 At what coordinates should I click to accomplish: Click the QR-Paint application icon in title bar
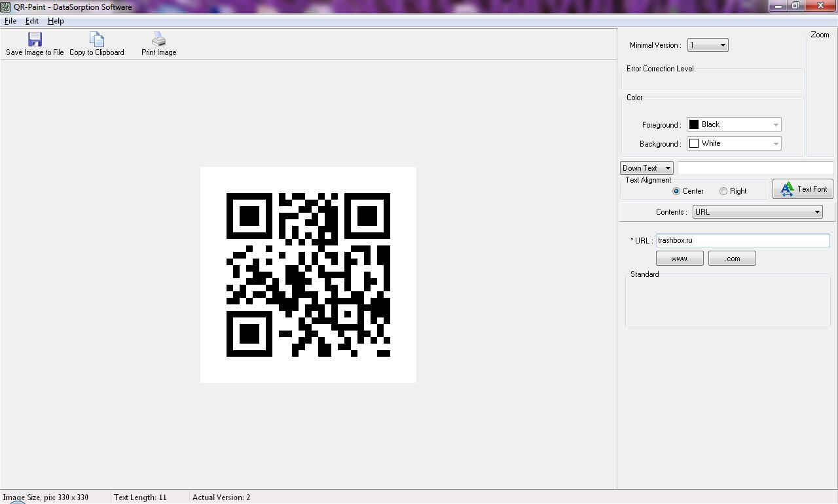pos(6,7)
